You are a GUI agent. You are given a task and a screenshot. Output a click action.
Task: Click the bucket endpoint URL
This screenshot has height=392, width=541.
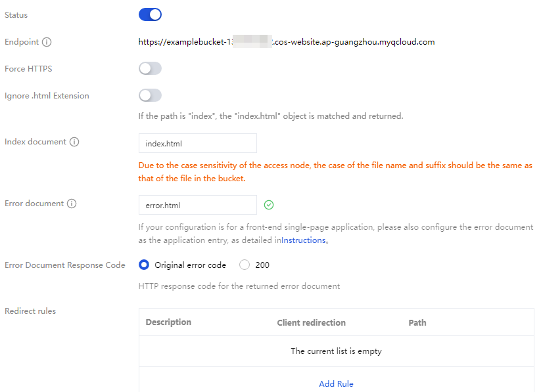pyautogui.click(x=287, y=42)
